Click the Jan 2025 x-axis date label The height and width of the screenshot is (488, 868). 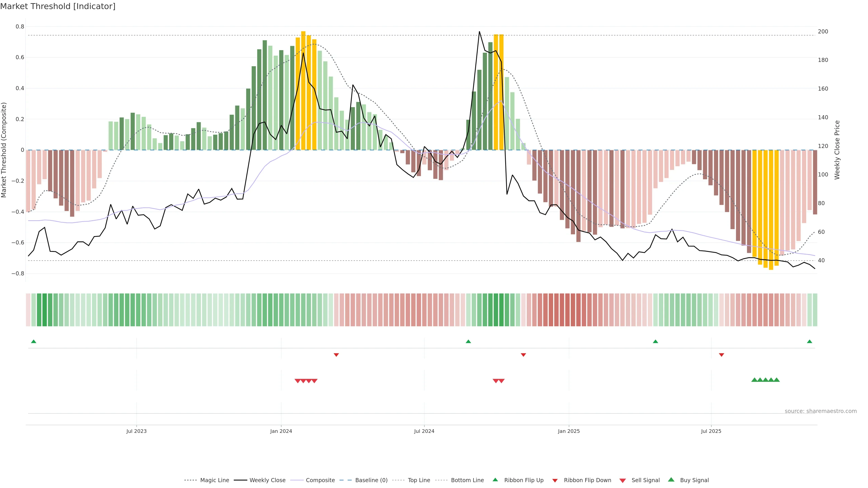point(568,431)
